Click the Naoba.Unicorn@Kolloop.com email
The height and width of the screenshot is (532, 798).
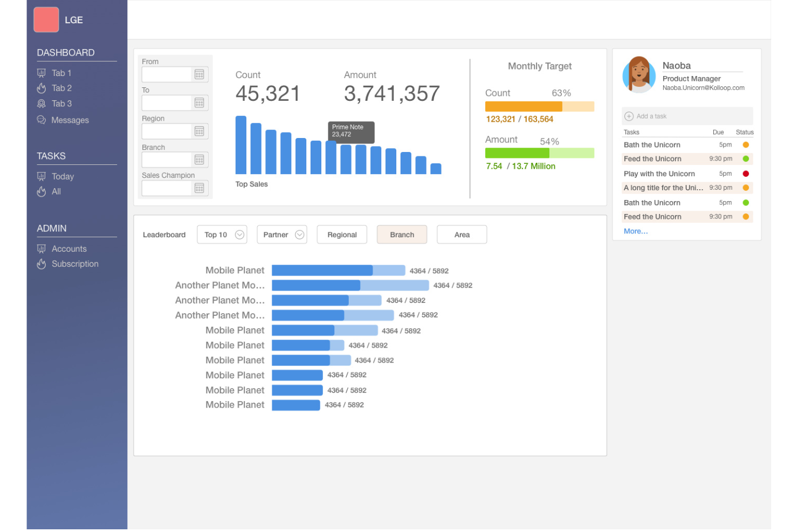tap(704, 88)
